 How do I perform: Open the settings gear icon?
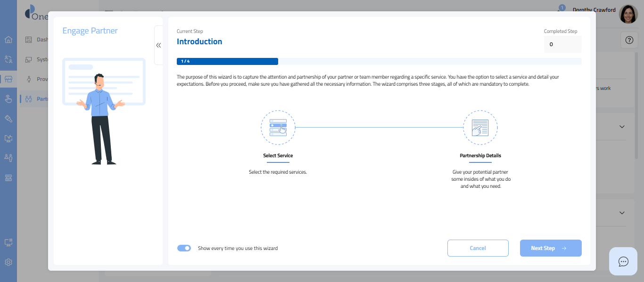coord(8,262)
